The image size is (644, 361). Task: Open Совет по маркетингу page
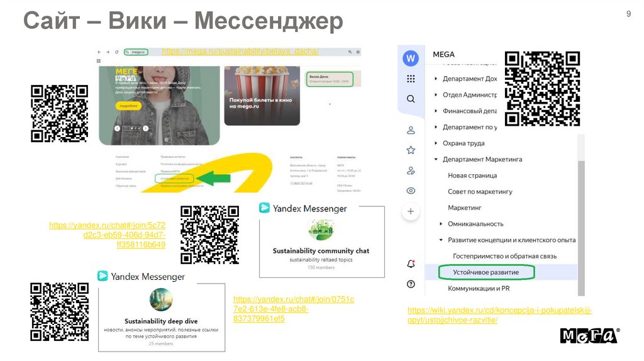pyautogui.click(x=480, y=191)
